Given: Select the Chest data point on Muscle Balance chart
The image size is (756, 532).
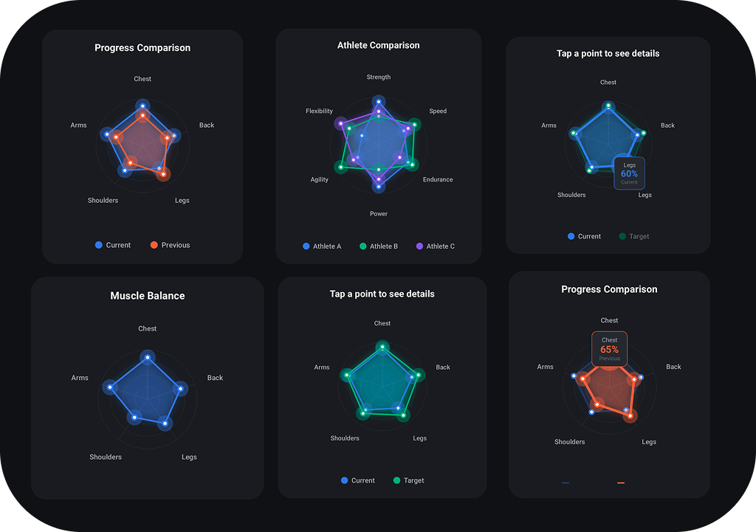Looking at the screenshot, I should point(148,356).
